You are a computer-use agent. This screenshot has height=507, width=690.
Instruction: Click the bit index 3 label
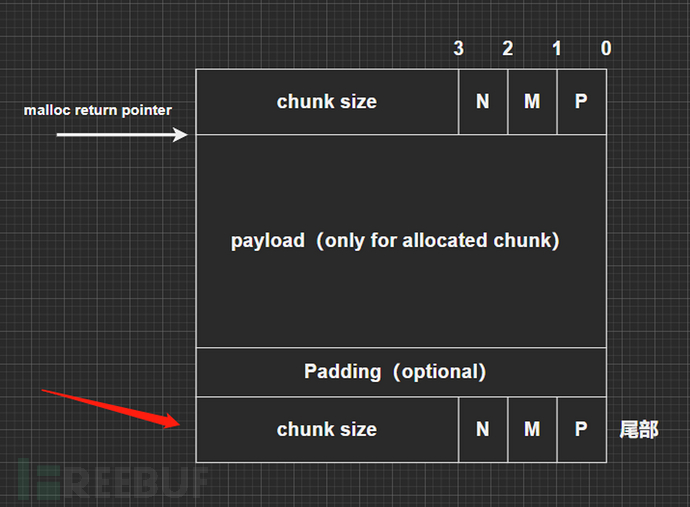click(x=458, y=48)
